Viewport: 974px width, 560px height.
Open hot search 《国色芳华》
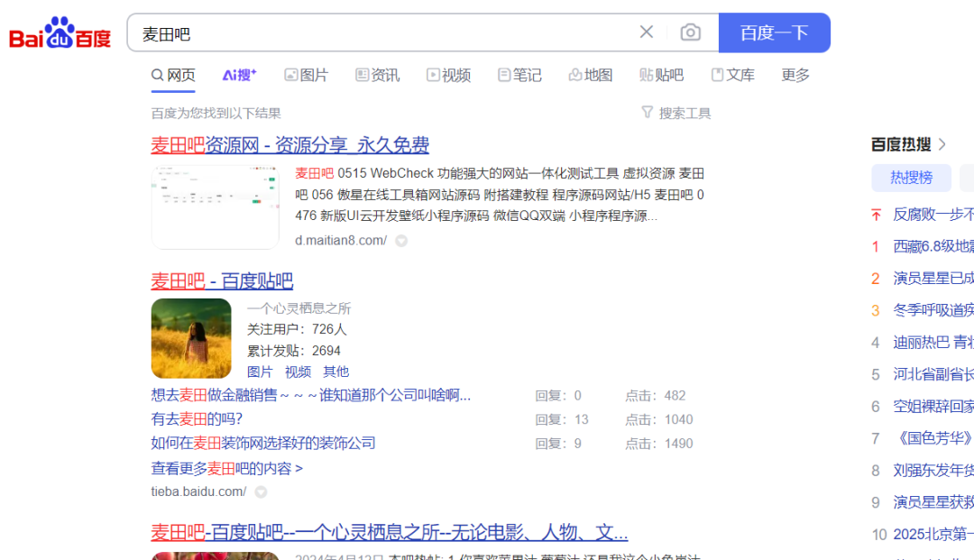point(933,438)
